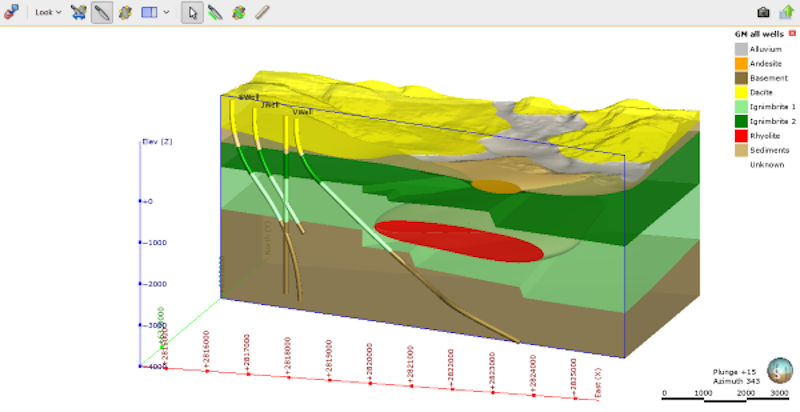The width and height of the screenshot is (800, 412).
Task: Select the draw polyline pencil tool
Action: [215, 13]
